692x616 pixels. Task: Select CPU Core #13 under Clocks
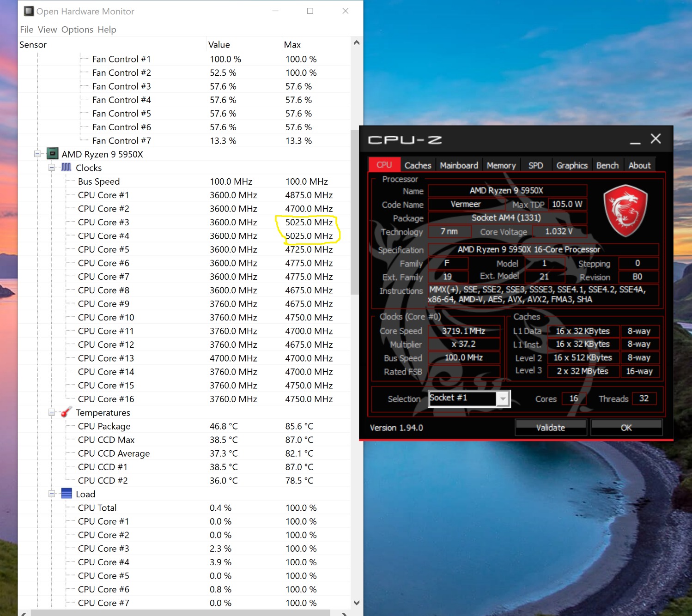click(x=184, y=358)
